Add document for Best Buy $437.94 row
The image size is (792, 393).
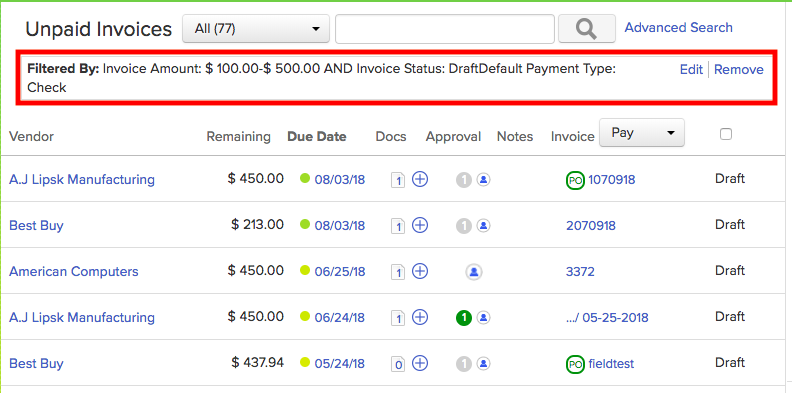tap(420, 363)
